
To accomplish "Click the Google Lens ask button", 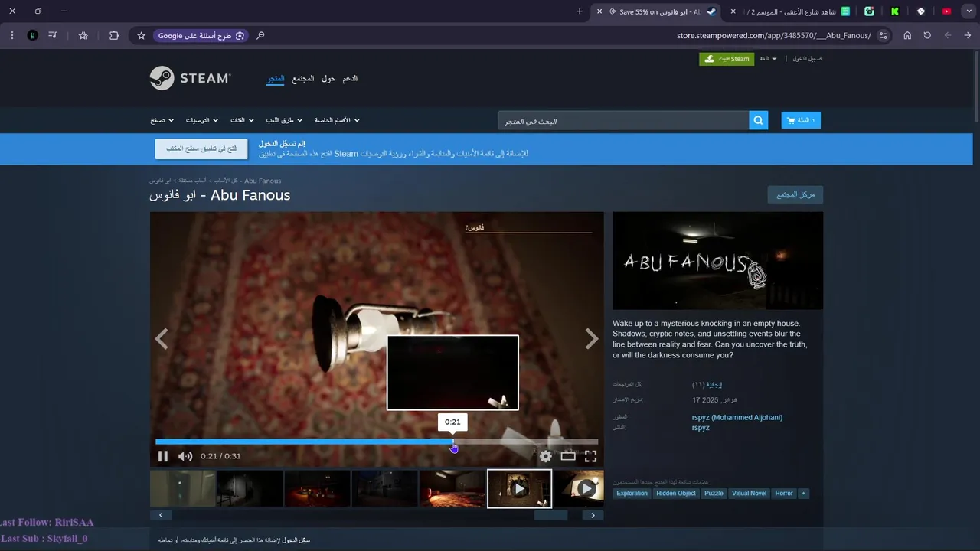I will pos(201,35).
